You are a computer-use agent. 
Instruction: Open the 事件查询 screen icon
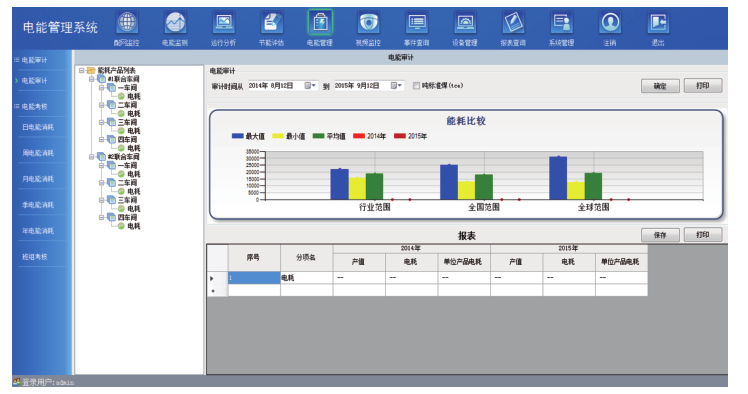coord(417,22)
